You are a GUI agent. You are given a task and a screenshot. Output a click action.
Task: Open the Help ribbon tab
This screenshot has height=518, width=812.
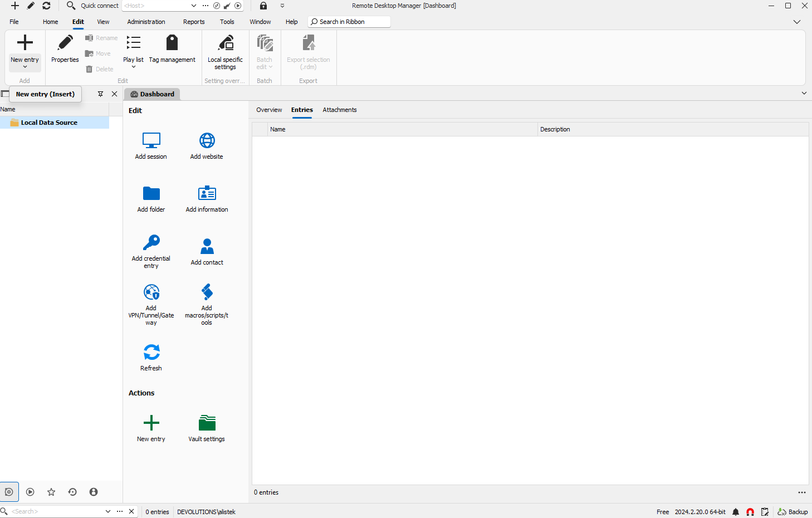click(292, 22)
